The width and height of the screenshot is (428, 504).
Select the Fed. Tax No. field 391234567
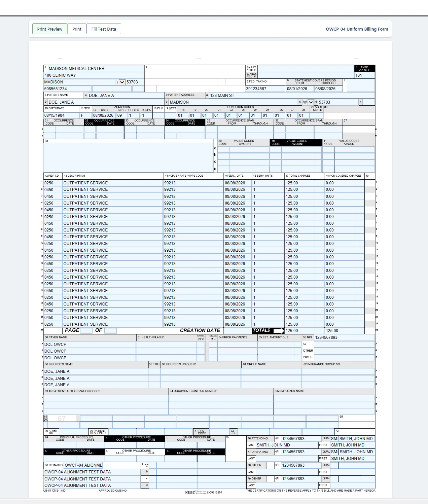pos(265,89)
